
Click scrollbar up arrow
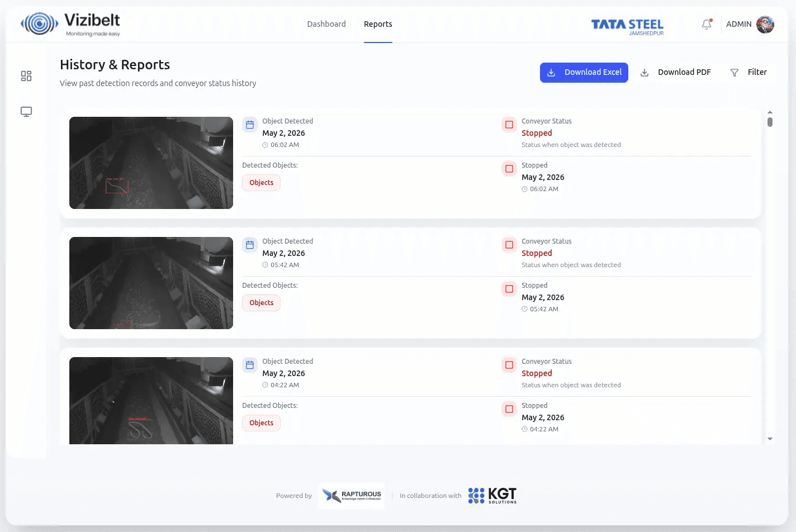[770, 112]
